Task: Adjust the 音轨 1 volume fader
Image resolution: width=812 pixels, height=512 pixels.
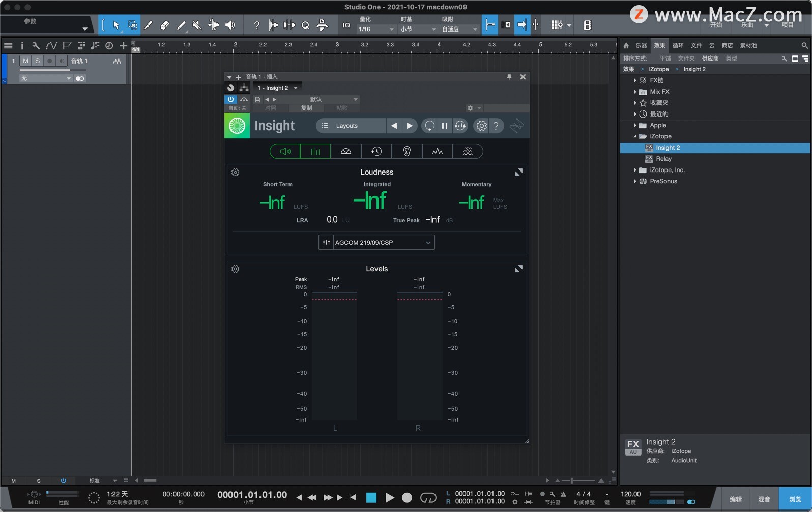Action: [52, 70]
